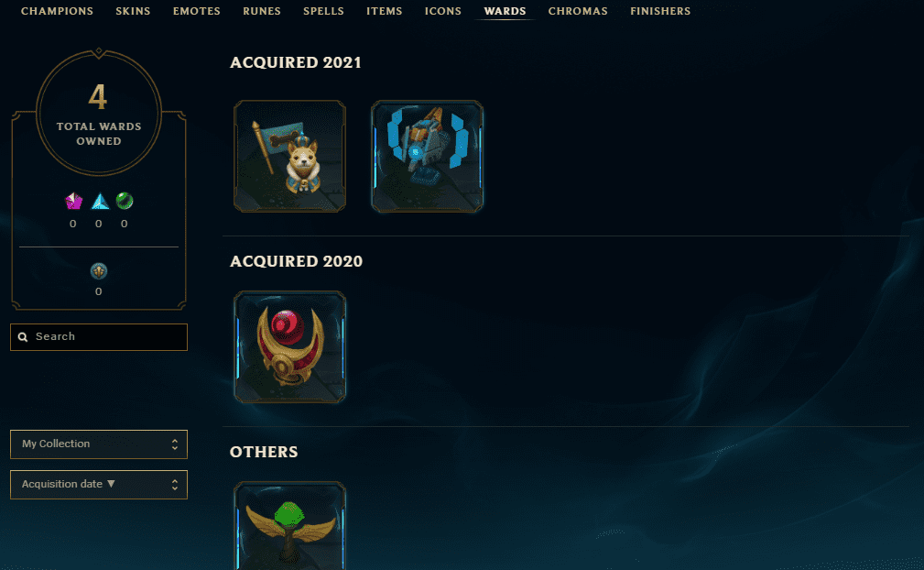Click the round crest emblem icon
The width and height of the screenshot is (924, 570).
click(x=98, y=271)
